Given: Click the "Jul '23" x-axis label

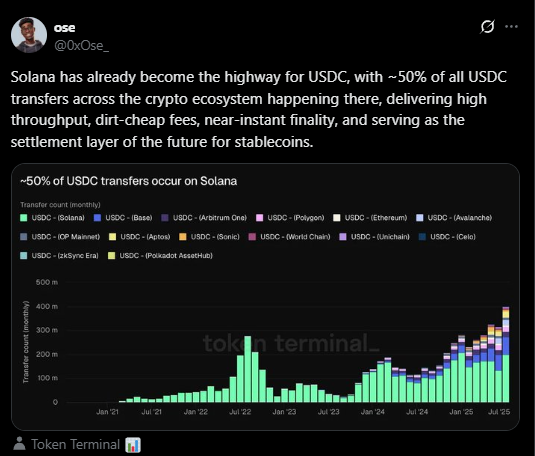Looking at the screenshot, I should (329, 412).
